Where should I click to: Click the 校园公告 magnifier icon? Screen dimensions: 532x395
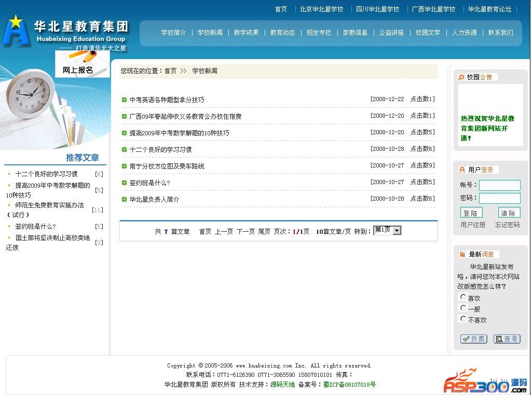(461, 77)
